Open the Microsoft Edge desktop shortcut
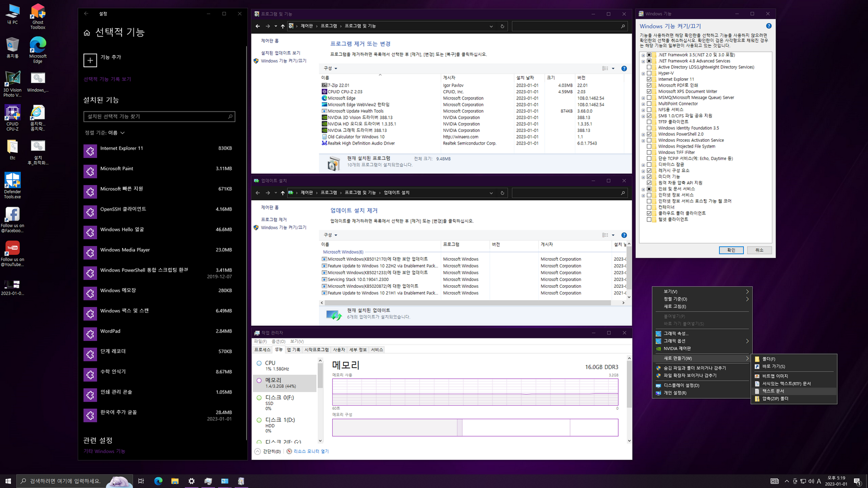Viewport: 868px width, 488px height. click(38, 50)
